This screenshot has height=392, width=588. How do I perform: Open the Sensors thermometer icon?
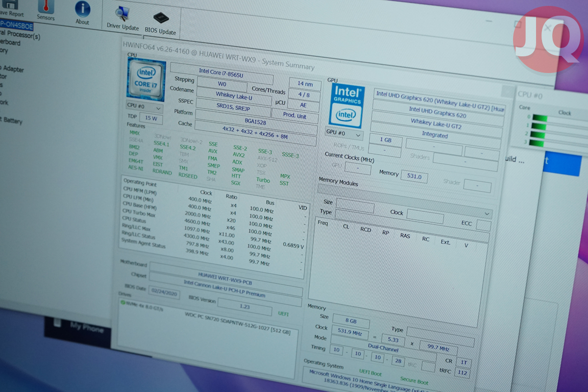[x=46, y=6]
